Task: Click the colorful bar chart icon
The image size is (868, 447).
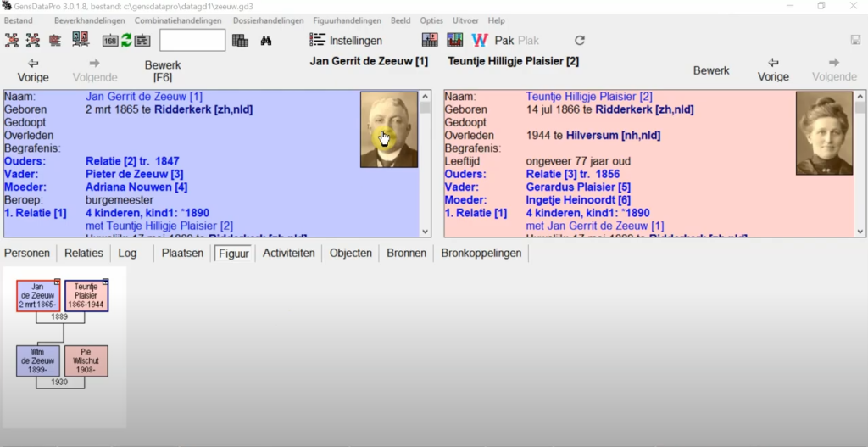Action: point(455,40)
